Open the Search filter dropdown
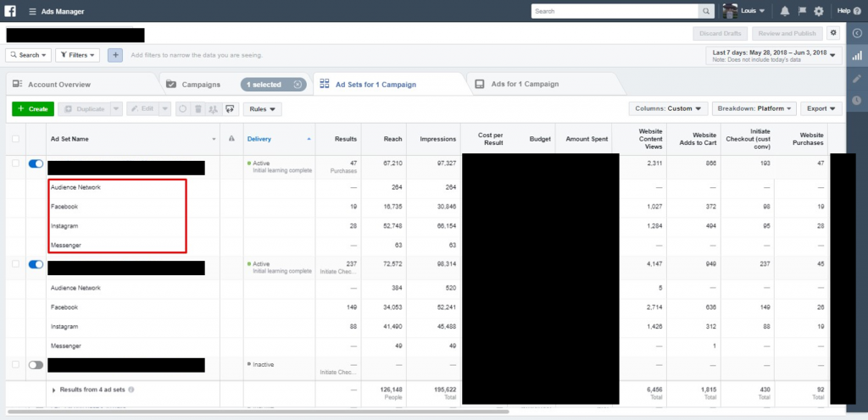The width and height of the screenshot is (868, 420). (x=28, y=55)
